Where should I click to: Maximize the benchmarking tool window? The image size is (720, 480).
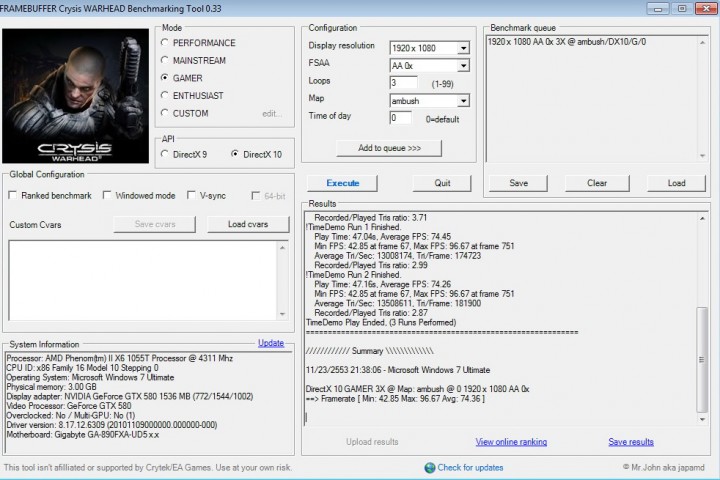(681, 8)
